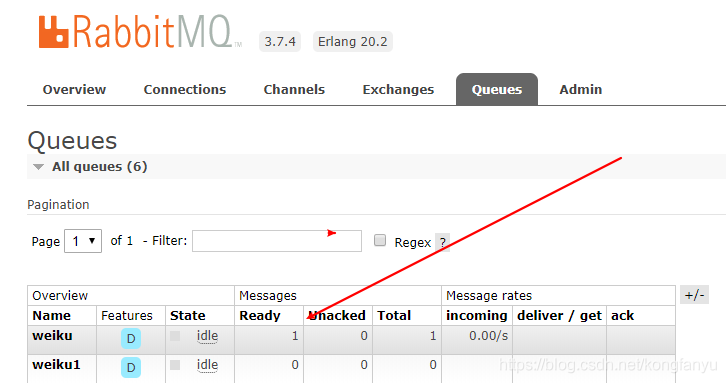The width and height of the screenshot is (726, 383).
Task: Open the weiku1 queue link
Action: click(x=56, y=364)
